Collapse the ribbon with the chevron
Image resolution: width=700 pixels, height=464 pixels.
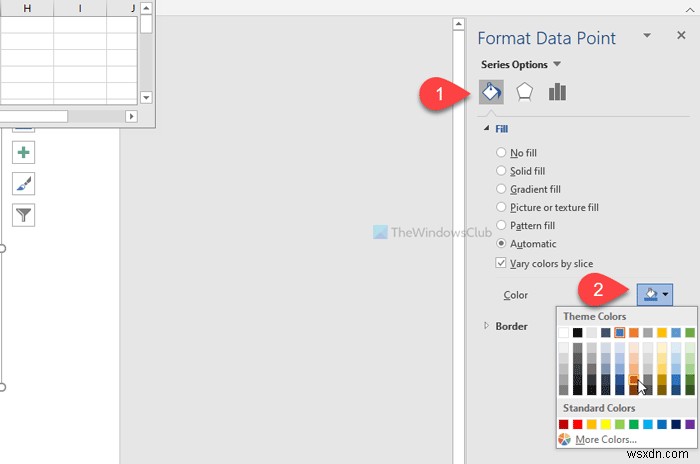coord(690,10)
